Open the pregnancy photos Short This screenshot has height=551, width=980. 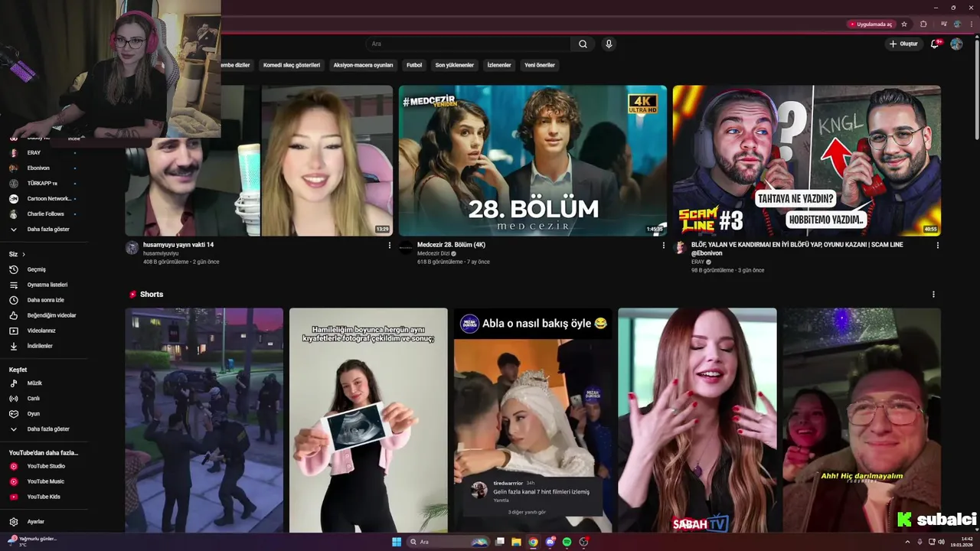coord(368,420)
